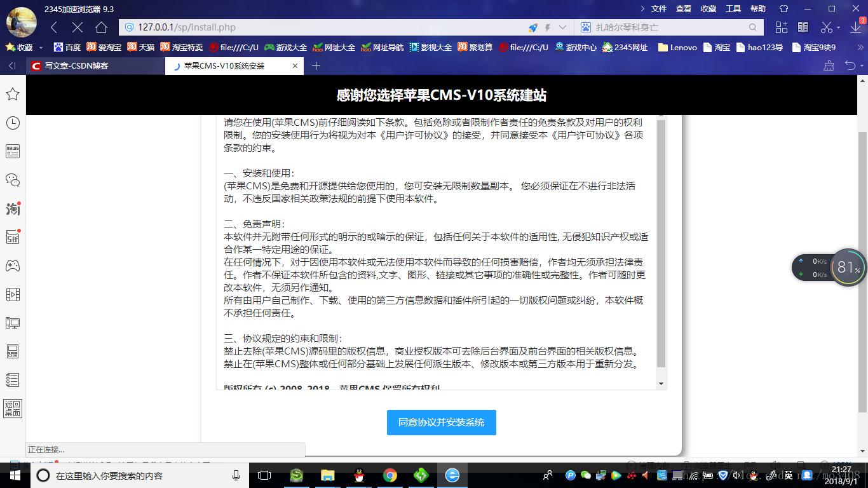Click 同意协议并安装系统 button

point(441,423)
